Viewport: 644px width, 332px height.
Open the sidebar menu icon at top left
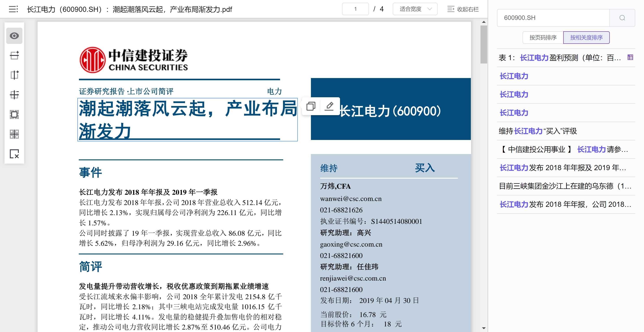(x=13, y=9)
